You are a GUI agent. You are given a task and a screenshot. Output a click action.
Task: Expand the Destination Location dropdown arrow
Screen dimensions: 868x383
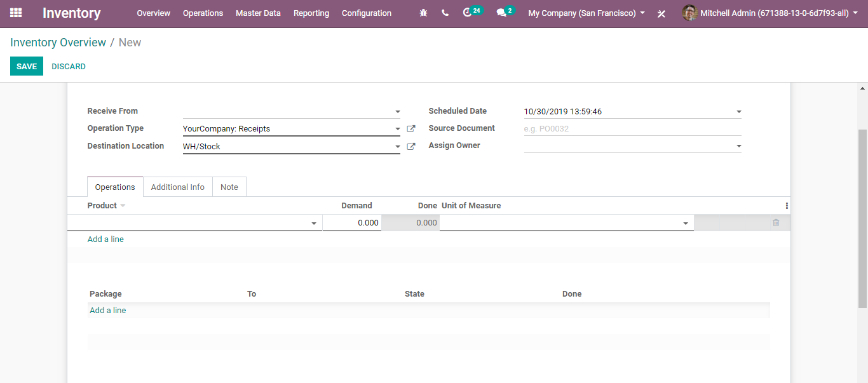(398, 147)
